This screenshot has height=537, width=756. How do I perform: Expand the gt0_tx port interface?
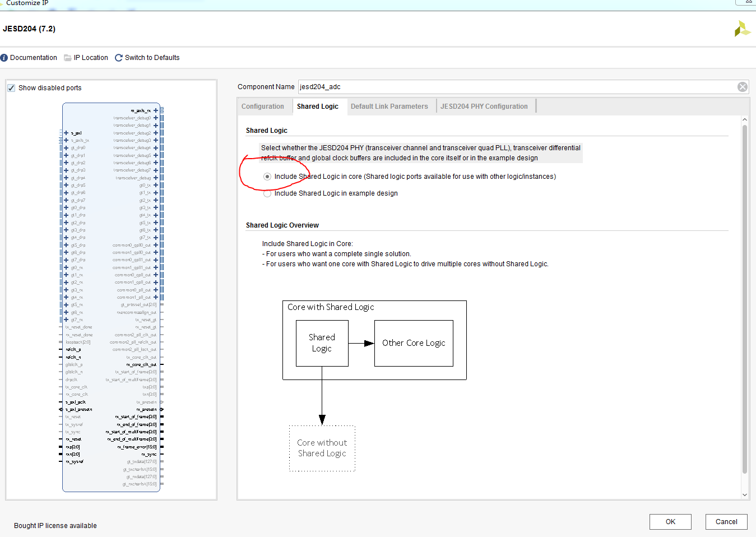tap(156, 186)
